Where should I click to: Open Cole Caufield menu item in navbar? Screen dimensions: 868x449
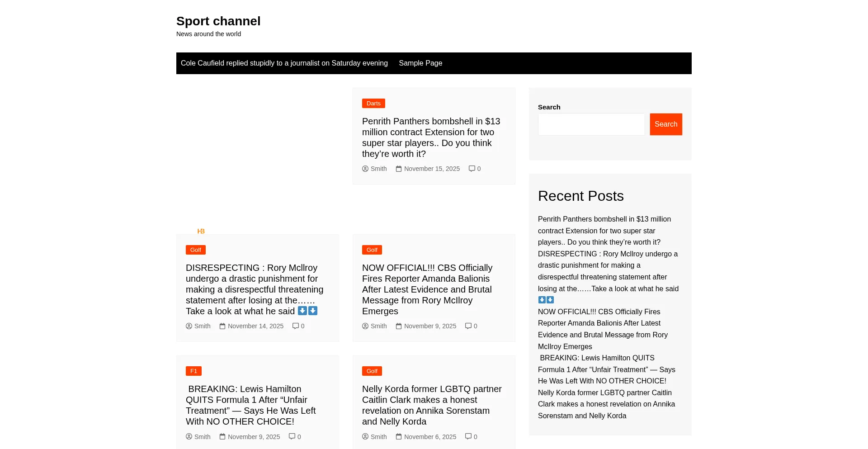click(284, 63)
